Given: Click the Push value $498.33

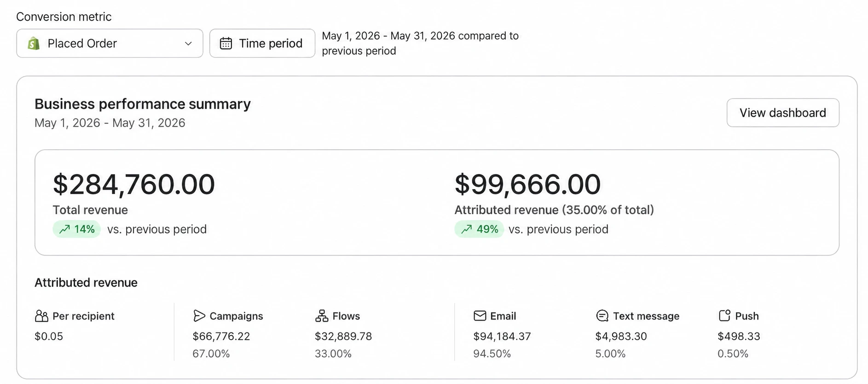Looking at the screenshot, I should coord(739,336).
